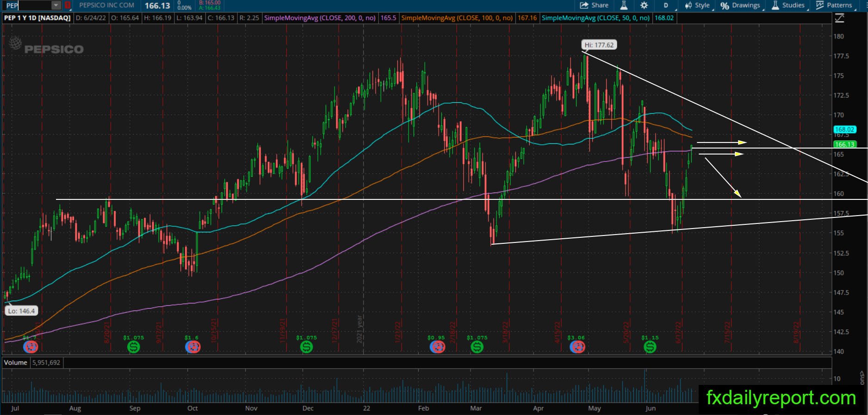Click the low value L: 163.94
Viewport: 868px width, 415px height.
[x=189, y=18]
